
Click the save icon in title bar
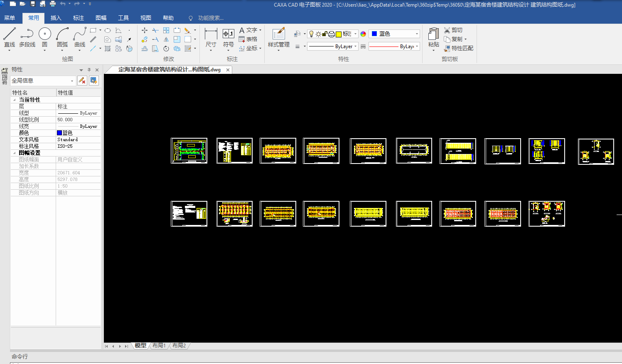32,4
